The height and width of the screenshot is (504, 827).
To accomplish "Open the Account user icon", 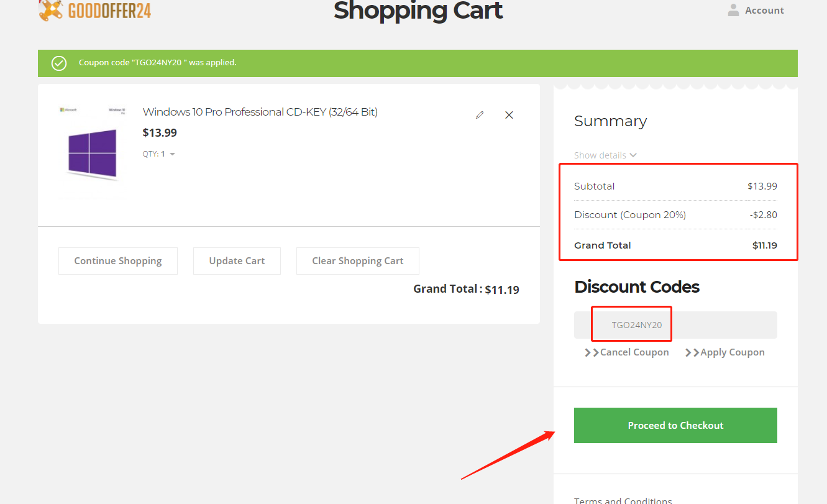I will coord(734,10).
